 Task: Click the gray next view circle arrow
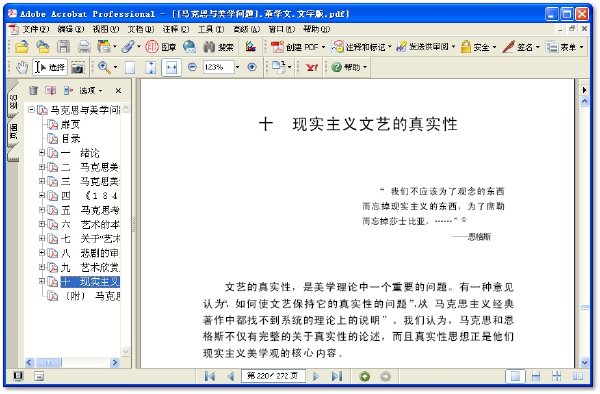click(385, 377)
